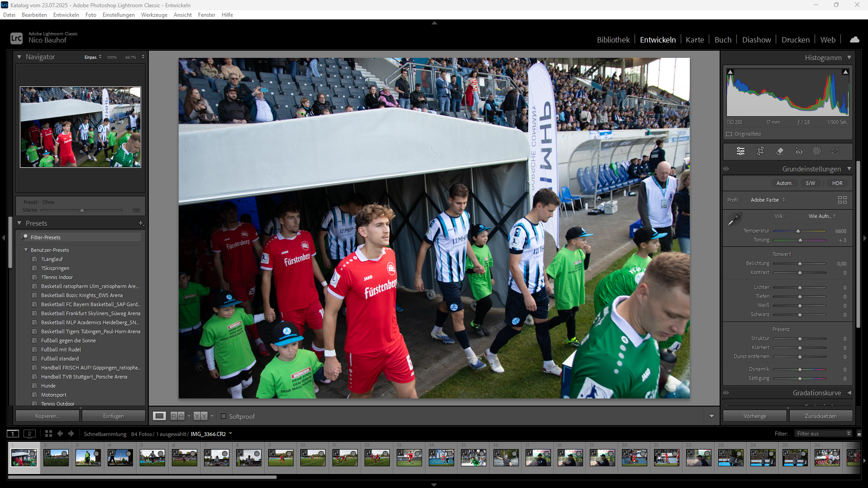This screenshot has height=488, width=868.
Task: Toggle the Originalfoto checkbox
Action: pos(729,134)
